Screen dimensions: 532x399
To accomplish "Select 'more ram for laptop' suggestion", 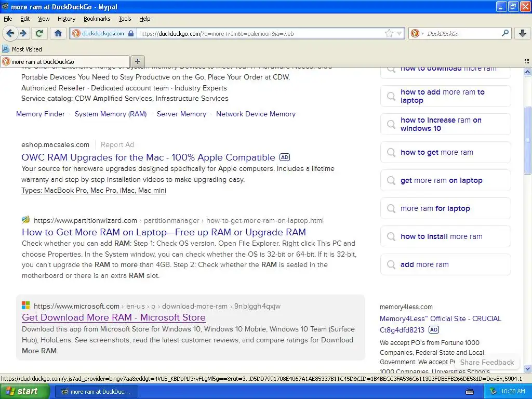I will point(445,208).
